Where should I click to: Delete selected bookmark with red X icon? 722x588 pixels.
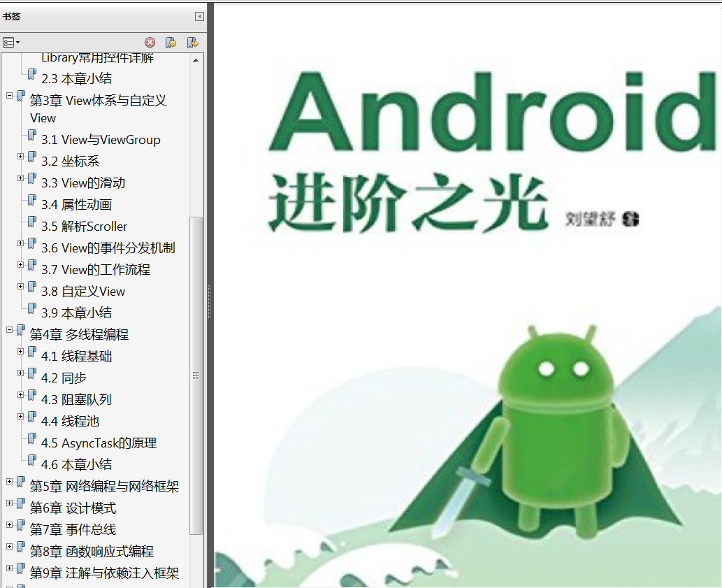tap(150, 43)
